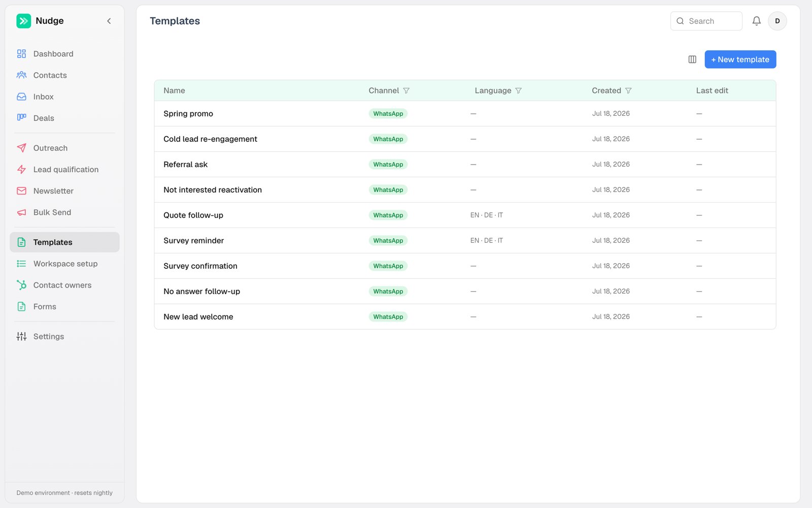Screen dimensions: 812x508
Task: Open Cold lead re-engagement template
Action: point(210,139)
